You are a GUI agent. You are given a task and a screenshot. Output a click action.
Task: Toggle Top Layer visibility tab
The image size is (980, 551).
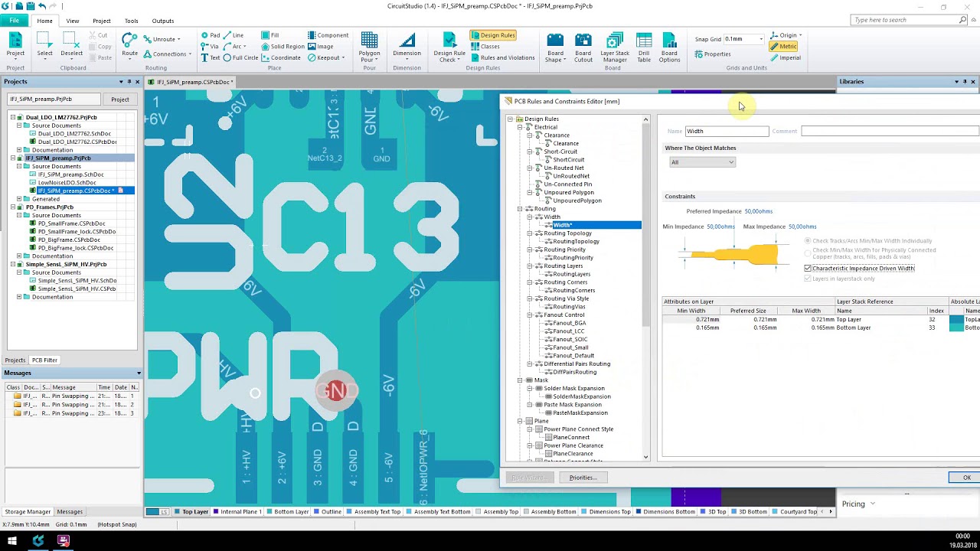tap(191, 512)
